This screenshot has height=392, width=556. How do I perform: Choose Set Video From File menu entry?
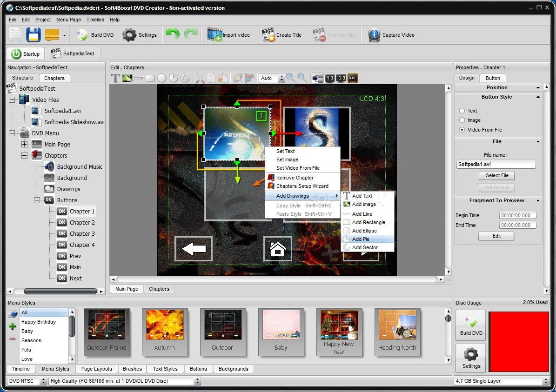tap(302, 168)
